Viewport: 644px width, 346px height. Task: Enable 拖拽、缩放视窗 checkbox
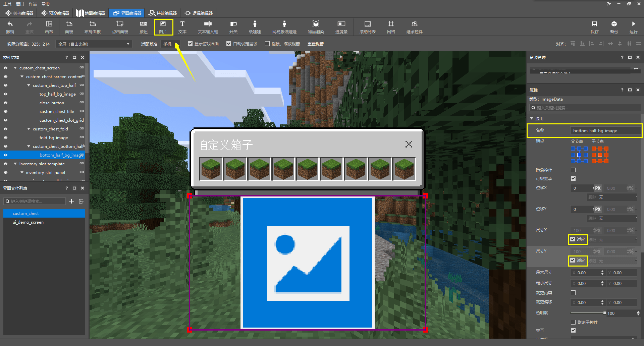coord(267,44)
